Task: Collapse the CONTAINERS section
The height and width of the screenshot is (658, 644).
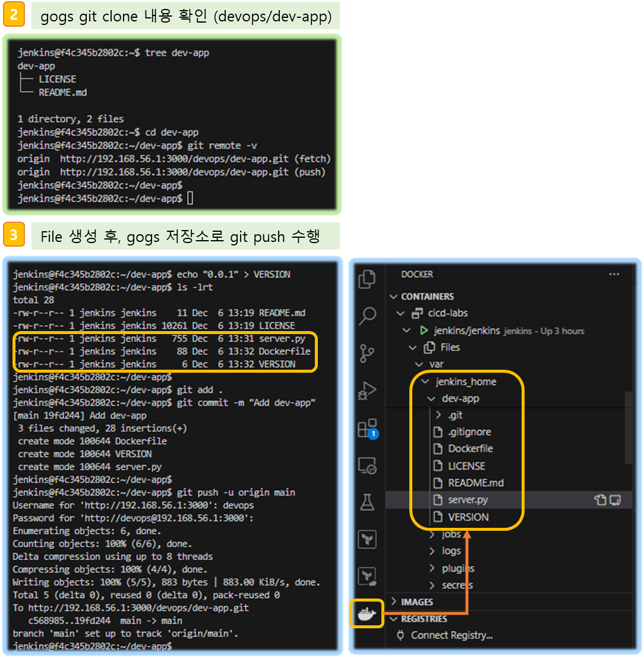Action: click(x=393, y=297)
